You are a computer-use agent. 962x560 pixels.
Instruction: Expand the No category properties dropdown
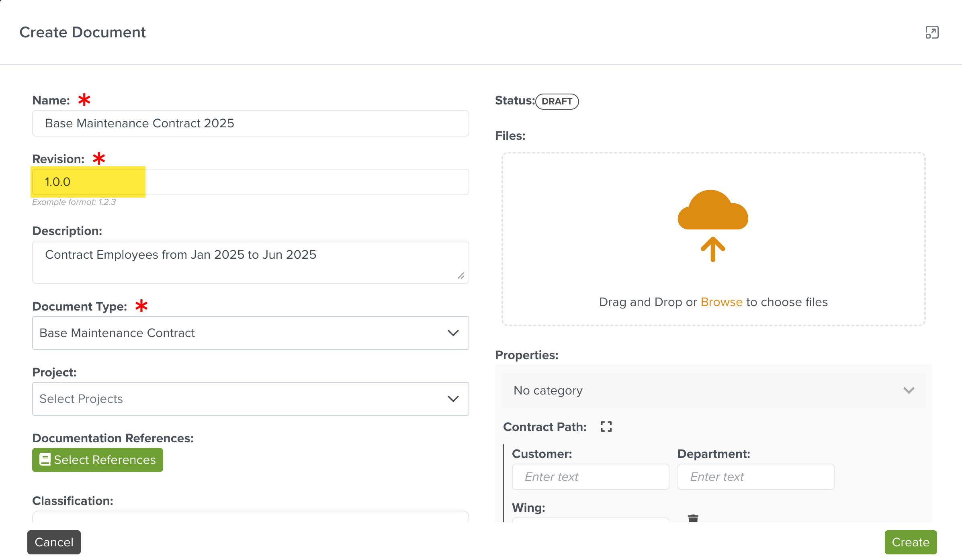tap(713, 390)
